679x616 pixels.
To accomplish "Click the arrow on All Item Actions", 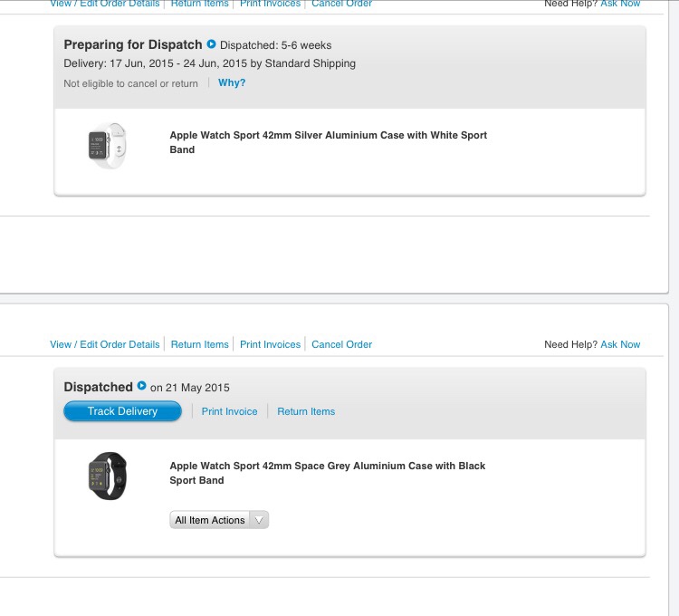I will pyautogui.click(x=259, y=520).
